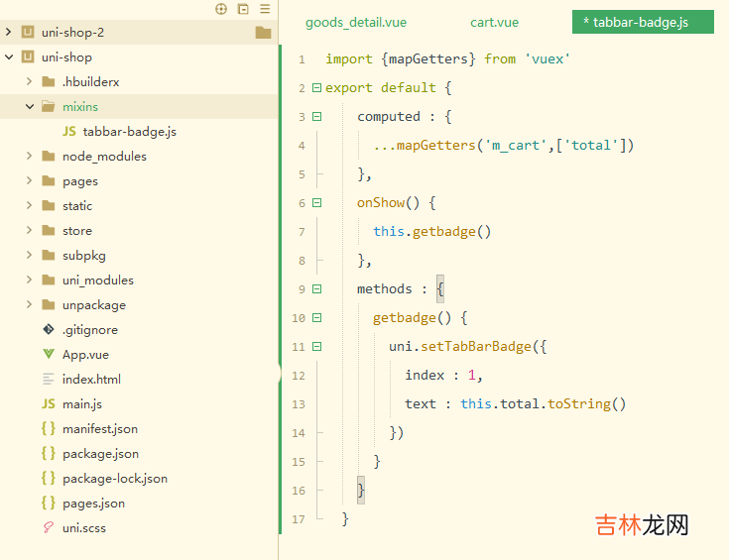The image size is (729, 560).
Task: Toggle fold marker on the methods line
Action: click(x=316, y=289)
